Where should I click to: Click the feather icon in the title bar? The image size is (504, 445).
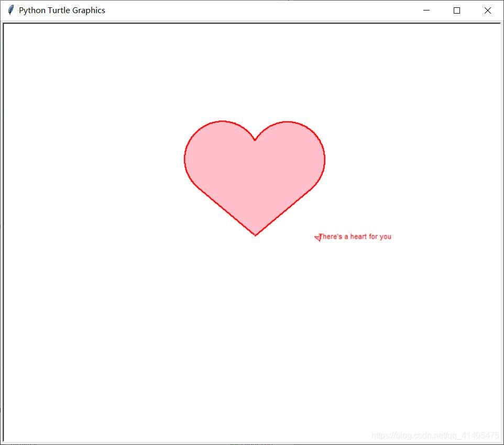[10, 10]
